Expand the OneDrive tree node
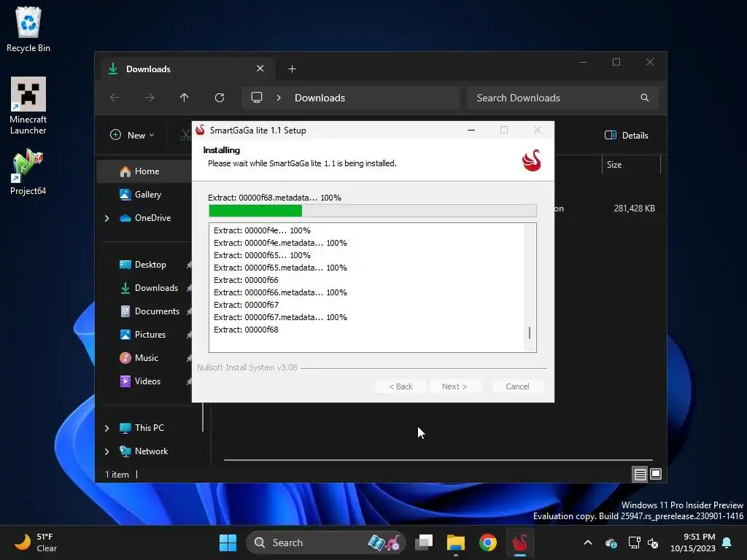This screenshot has height=560, width=747. tap(107, 218)
